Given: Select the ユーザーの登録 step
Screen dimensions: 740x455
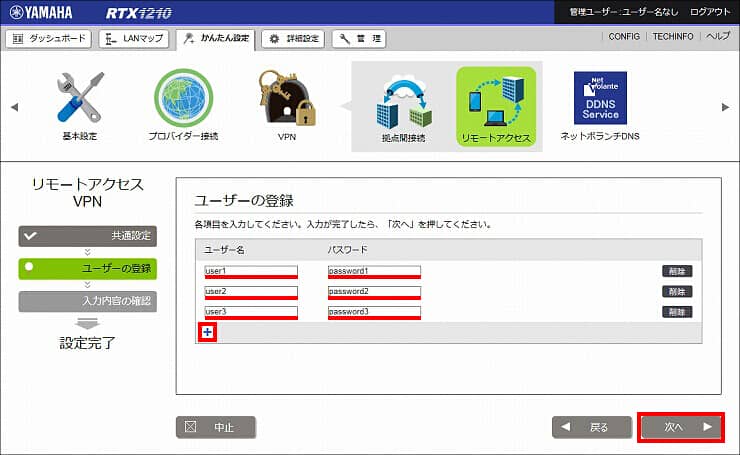Looking at the screenshot, I should pos(88,269).
